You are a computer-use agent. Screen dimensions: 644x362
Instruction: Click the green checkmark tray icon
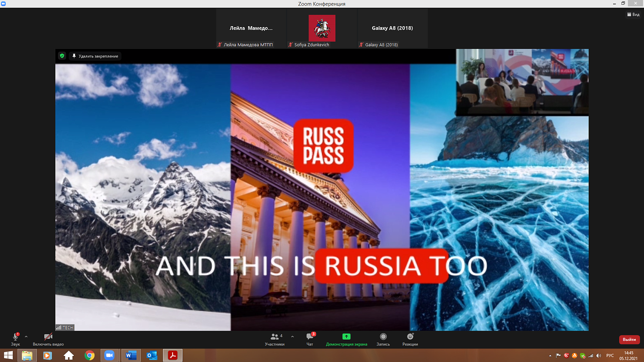pyautogui.click(x=583, y=356)
